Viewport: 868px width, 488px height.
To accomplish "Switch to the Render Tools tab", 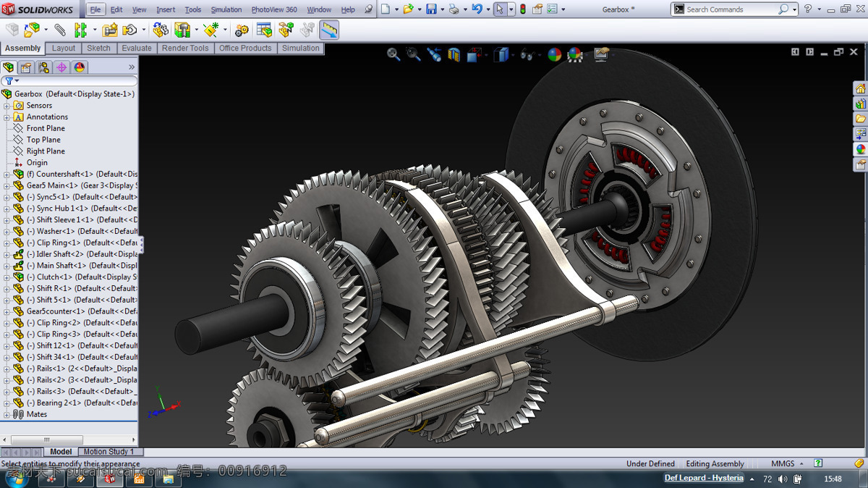I will (185, 49).
